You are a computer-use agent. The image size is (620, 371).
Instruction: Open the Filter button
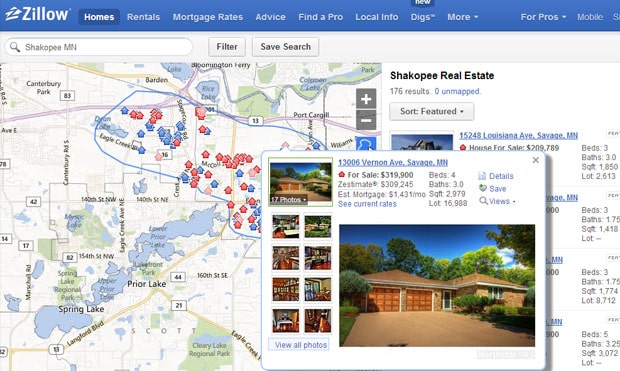pyautogui.click(x=227, y=47)
